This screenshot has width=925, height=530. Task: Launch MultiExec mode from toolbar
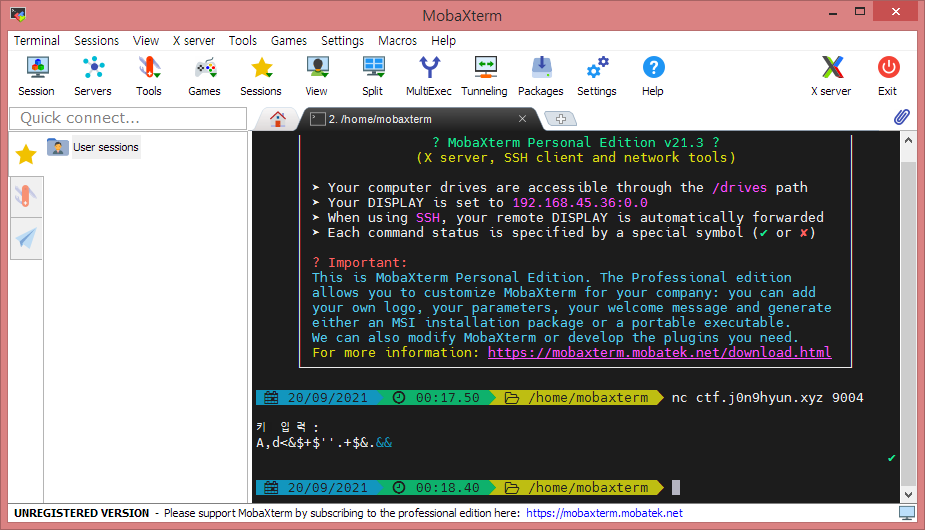coord(429,76)
